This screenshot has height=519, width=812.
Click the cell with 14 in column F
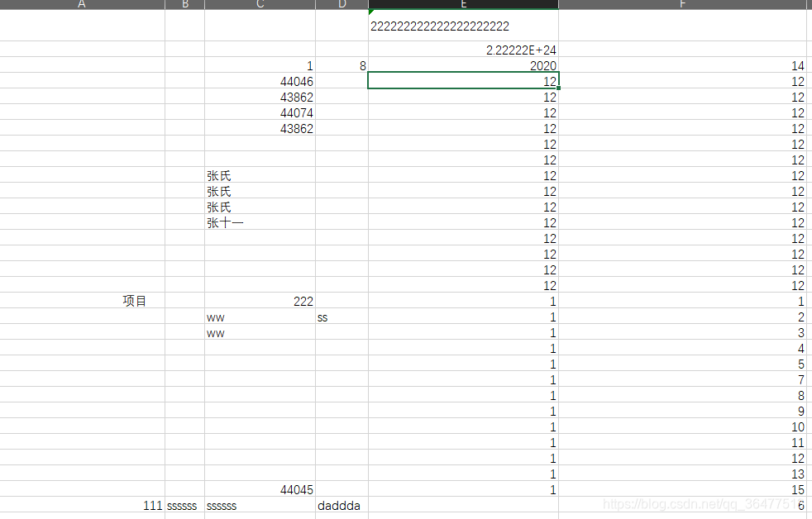coord(682,65)
